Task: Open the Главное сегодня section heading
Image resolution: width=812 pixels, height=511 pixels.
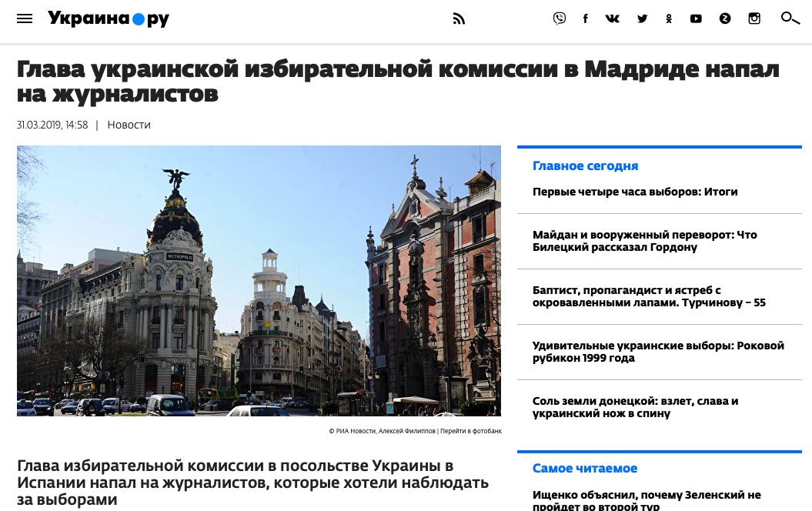Action: pyautogui.click(x=585, y=165)
